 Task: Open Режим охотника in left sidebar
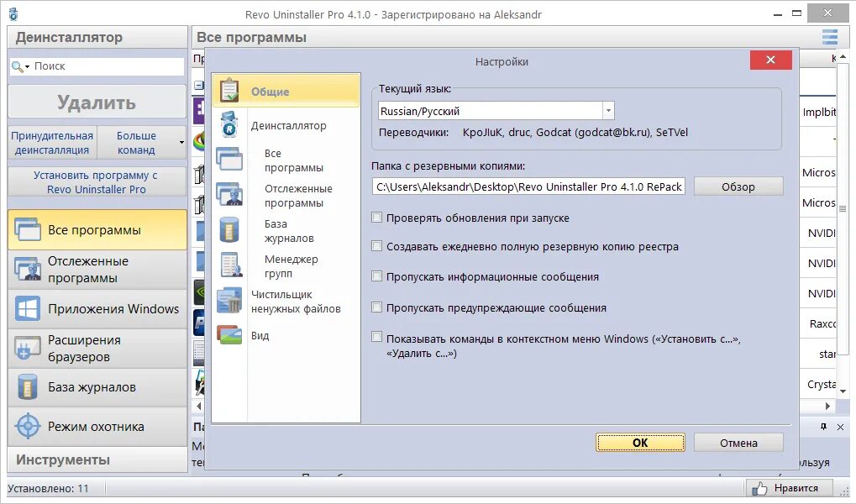(97, 427)
